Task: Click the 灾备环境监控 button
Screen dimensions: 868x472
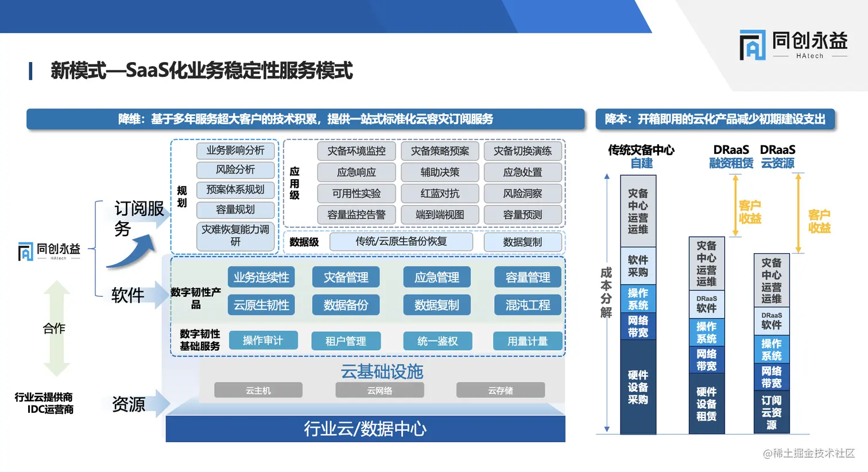Action: click(356, 151)
